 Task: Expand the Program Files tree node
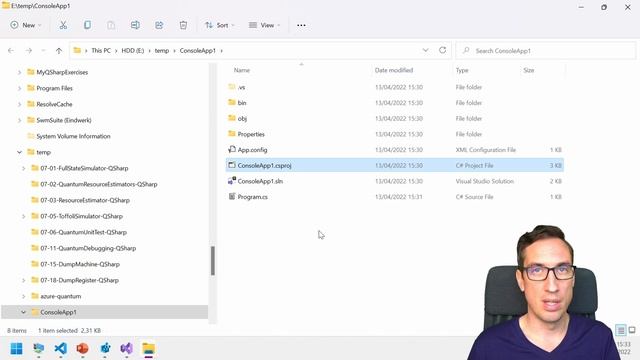[x=19, y=88]
